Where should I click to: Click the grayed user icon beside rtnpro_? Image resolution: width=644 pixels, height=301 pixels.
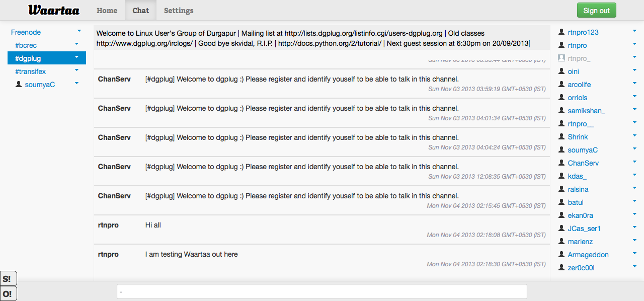point(561,58)
